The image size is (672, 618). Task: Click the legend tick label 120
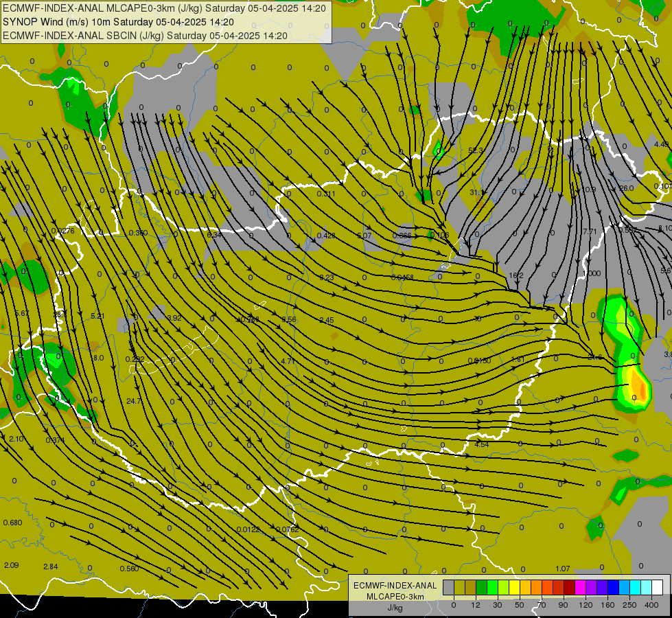tap(586, 605)
